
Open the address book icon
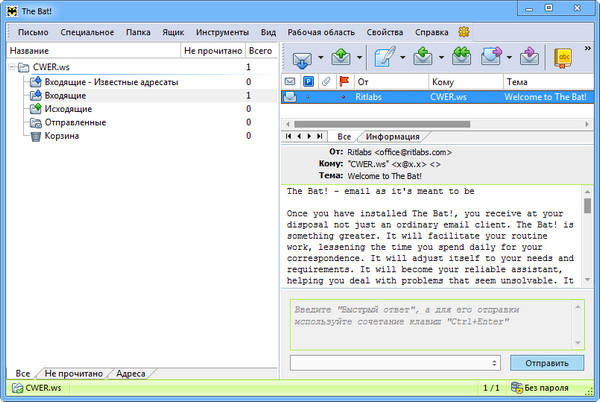click(564, 54)
